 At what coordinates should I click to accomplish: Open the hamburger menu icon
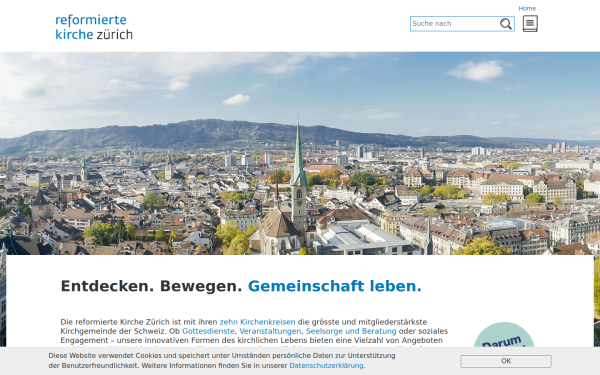coord(530,23)
